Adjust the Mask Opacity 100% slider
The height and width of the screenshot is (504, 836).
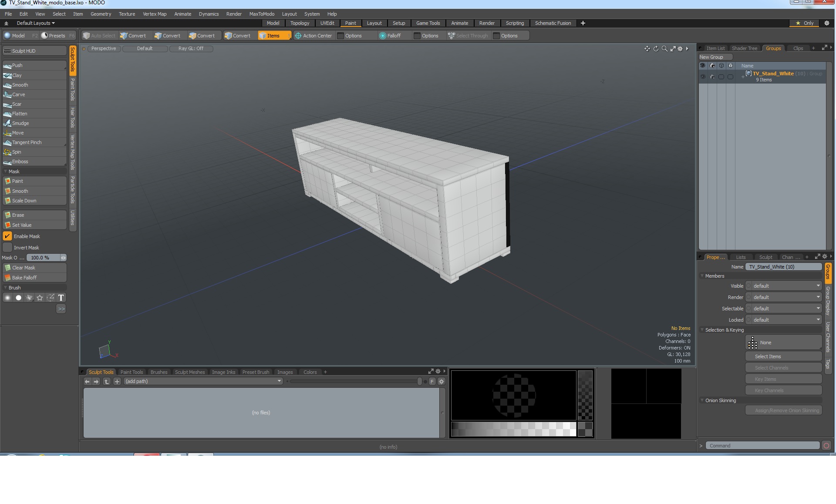[44, 258]
